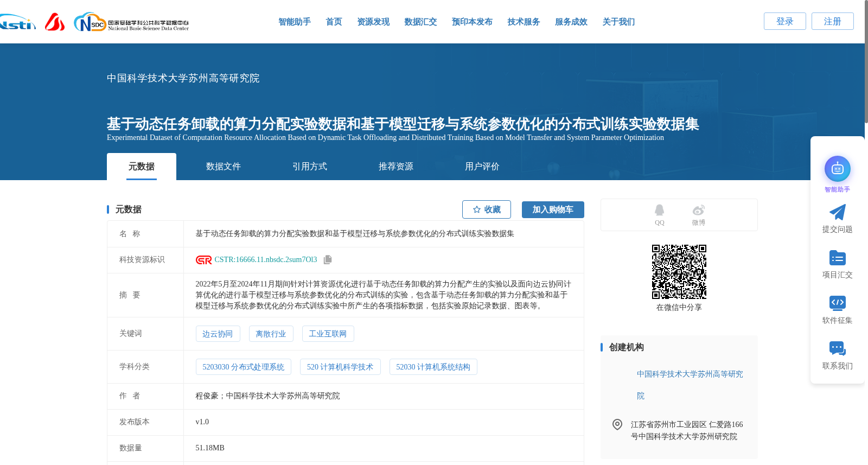Image resolution: width=868 pixels, height=465 pixels.
Task: Open the 5203030 分布式处理系统 subject tag
Action: 243,367
